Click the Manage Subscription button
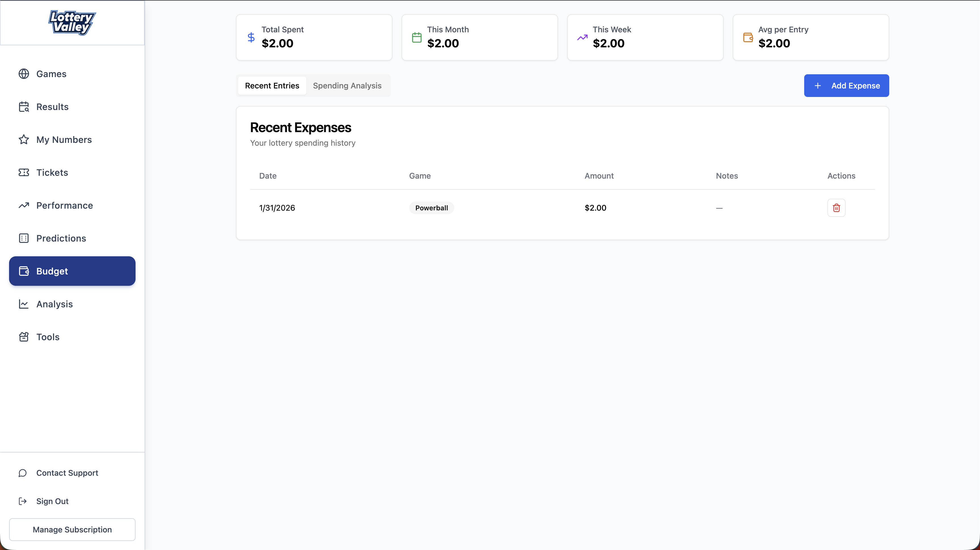980x550 pixels. [72, 530]
